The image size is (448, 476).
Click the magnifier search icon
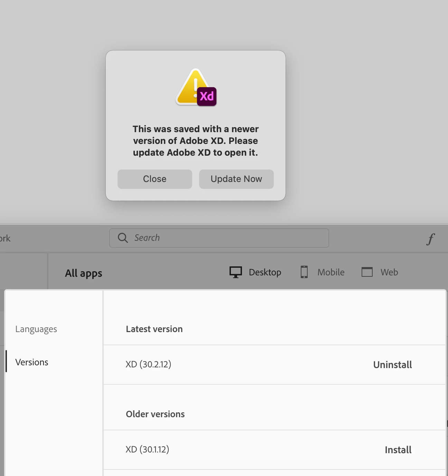click(x=123, y=238)
